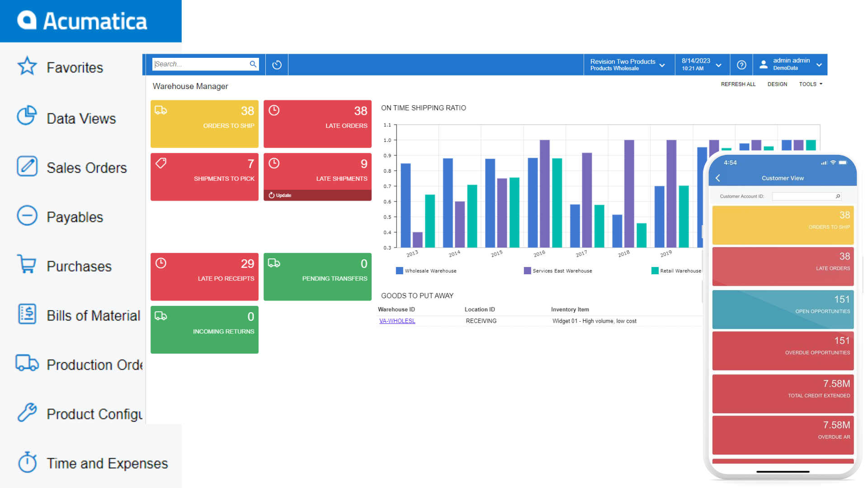Screen dimensions: 868x488
Task: Click the Purchases cart icon in sidebar
Action: (x=25, y=266)
